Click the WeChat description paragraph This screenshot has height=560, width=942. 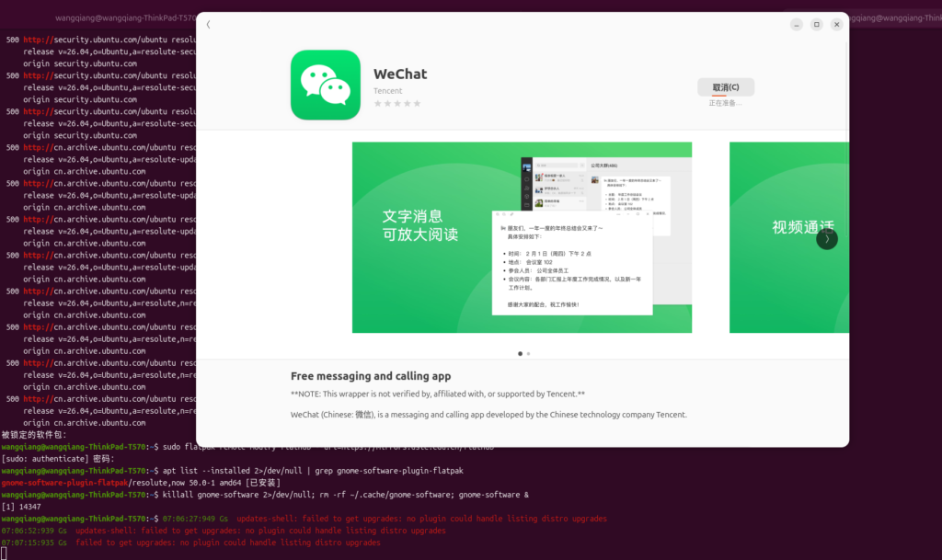coord(488,414)
